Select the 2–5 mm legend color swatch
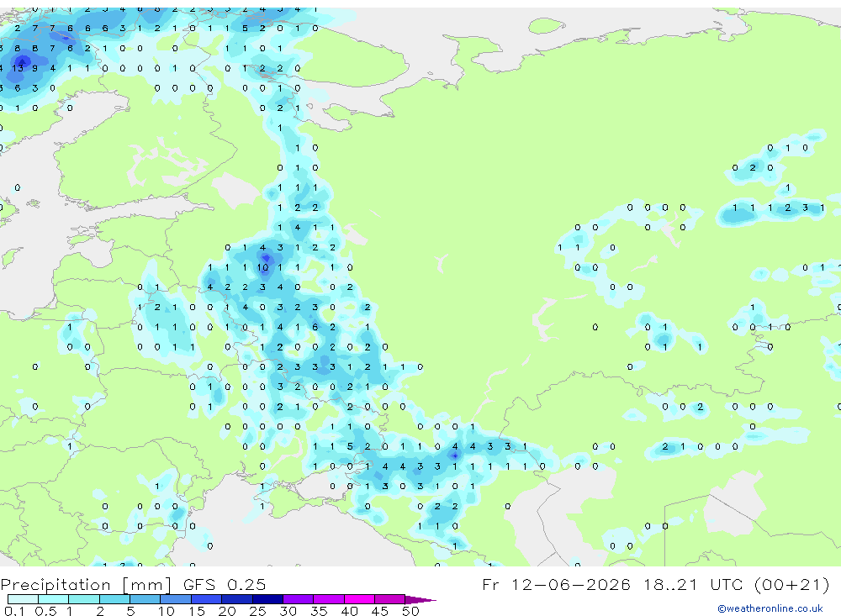This screenshot has width=841, height=616. 114,599
